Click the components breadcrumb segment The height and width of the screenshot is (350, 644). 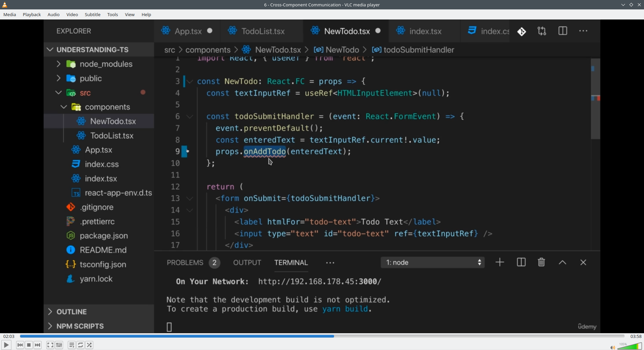coord(208,50)
